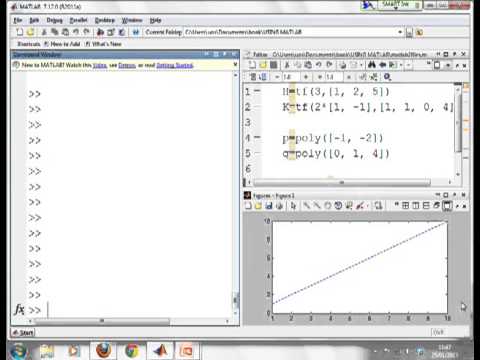Click editor line 2 K=tf code
The width and height of the screenshot is (480, 360).
pyautogui.click(x=368, y=107)
